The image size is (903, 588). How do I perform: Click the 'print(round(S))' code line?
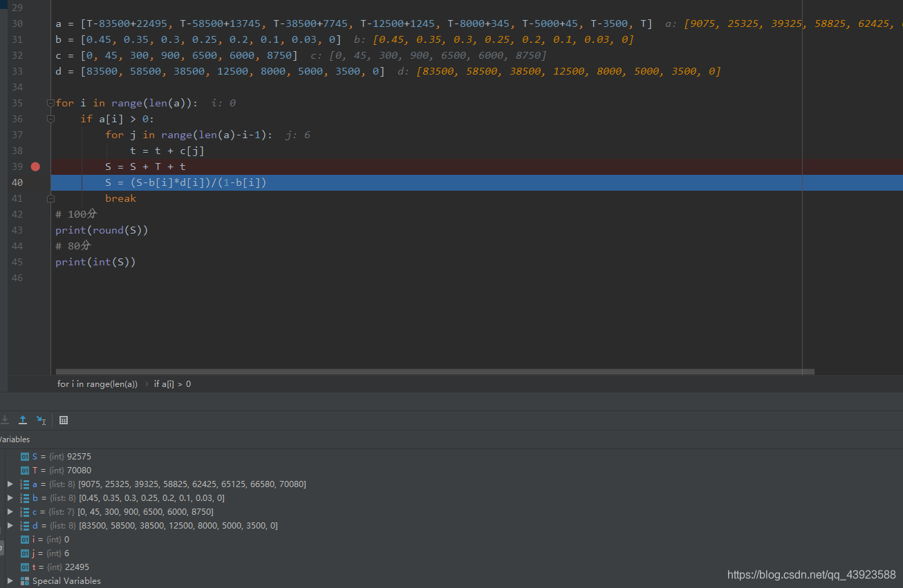coord(102,230)
